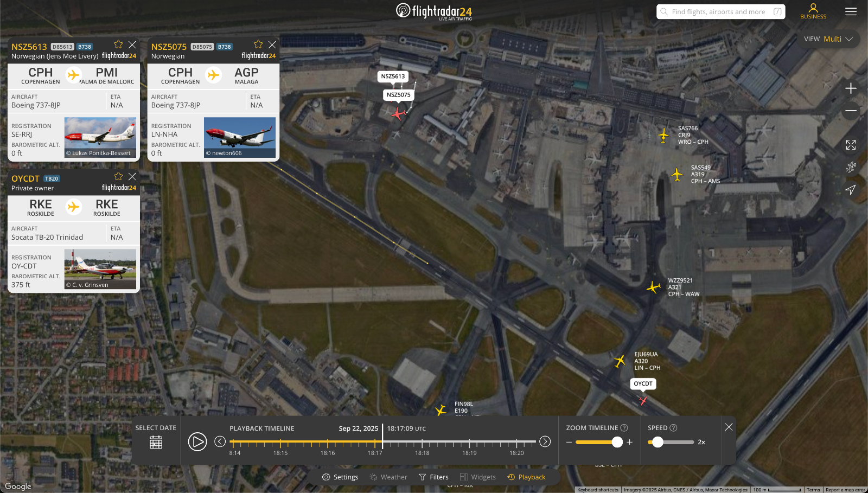Click the flight search input field

[718, 12]
